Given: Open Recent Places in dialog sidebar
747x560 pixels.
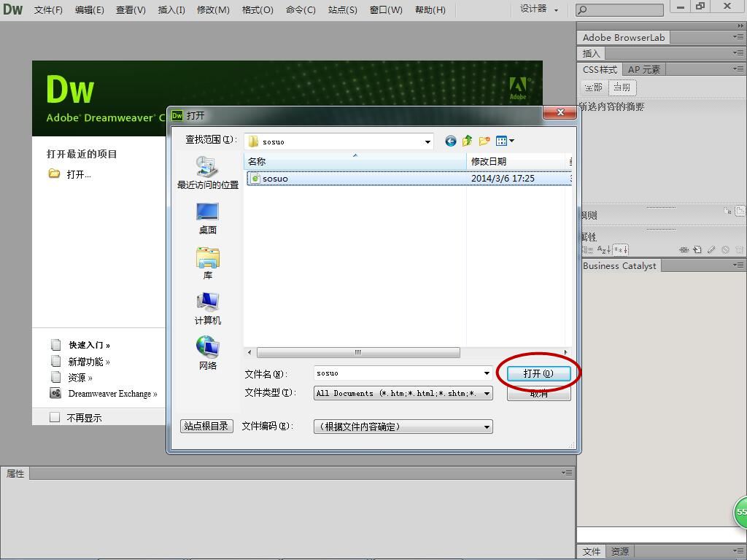Looking at the screenshot, I should [x=208, y=174].
